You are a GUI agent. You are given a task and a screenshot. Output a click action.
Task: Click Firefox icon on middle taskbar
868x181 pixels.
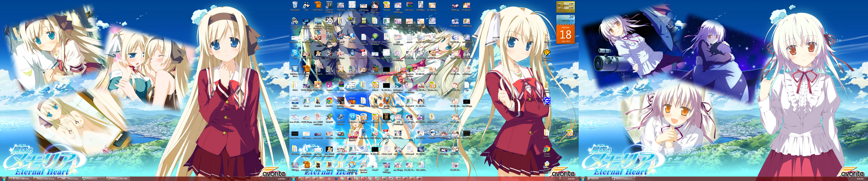coord(412,179)
